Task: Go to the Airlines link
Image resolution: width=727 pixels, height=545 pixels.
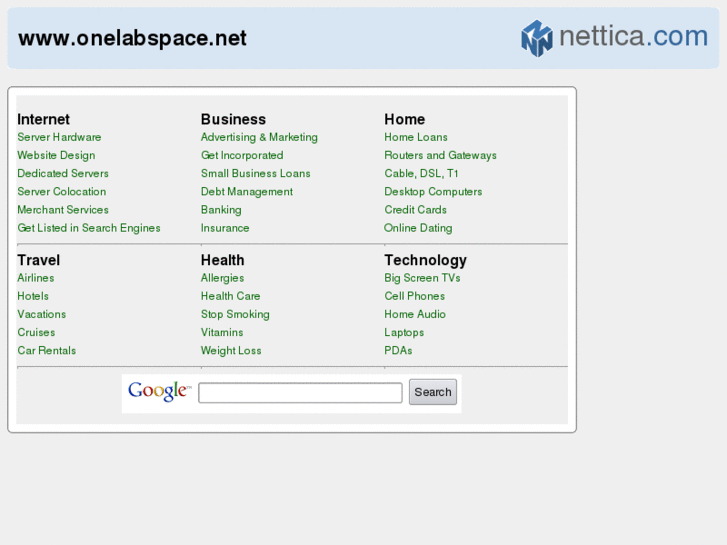Action: click(36, 278)
